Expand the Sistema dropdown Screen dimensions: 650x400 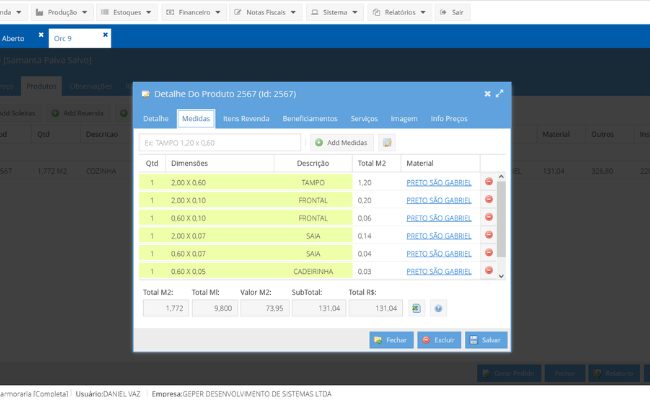click(335, 12)
